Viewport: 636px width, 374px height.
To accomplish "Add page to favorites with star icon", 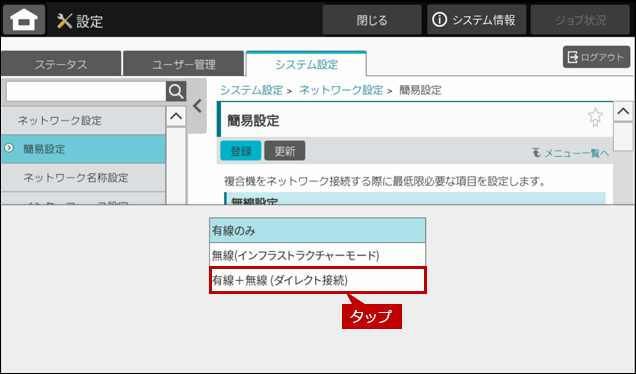I will pos(595,117).
